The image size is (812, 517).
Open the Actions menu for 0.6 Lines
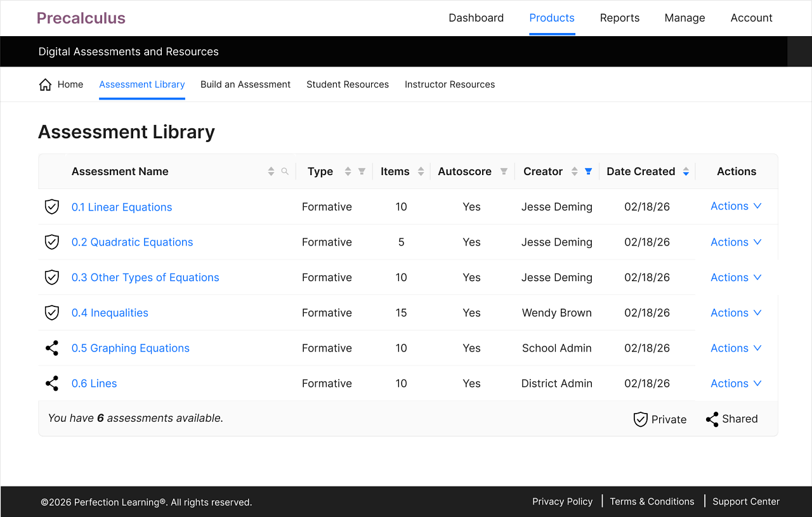coord(736,383)
